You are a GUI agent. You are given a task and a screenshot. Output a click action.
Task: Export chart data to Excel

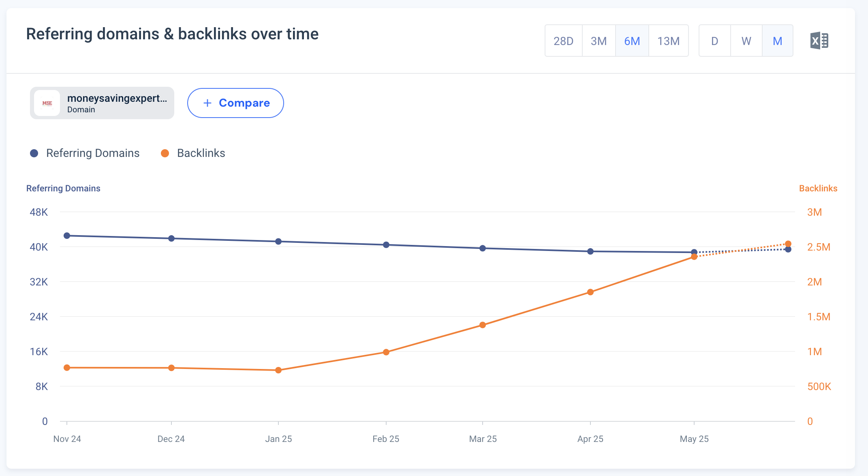pyautogui.click(x=819, y=41)
